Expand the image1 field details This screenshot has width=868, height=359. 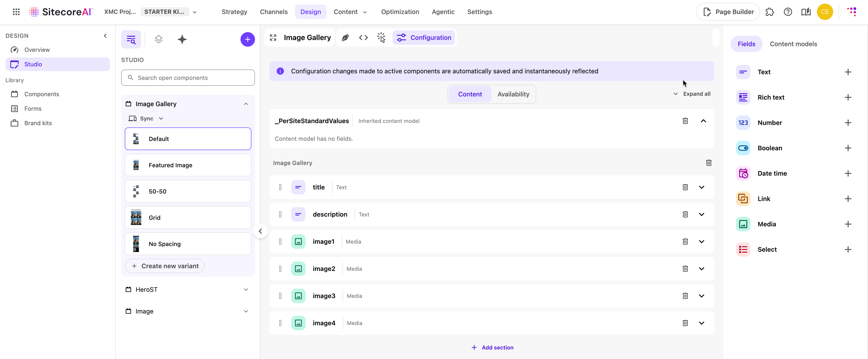(702, 242)
